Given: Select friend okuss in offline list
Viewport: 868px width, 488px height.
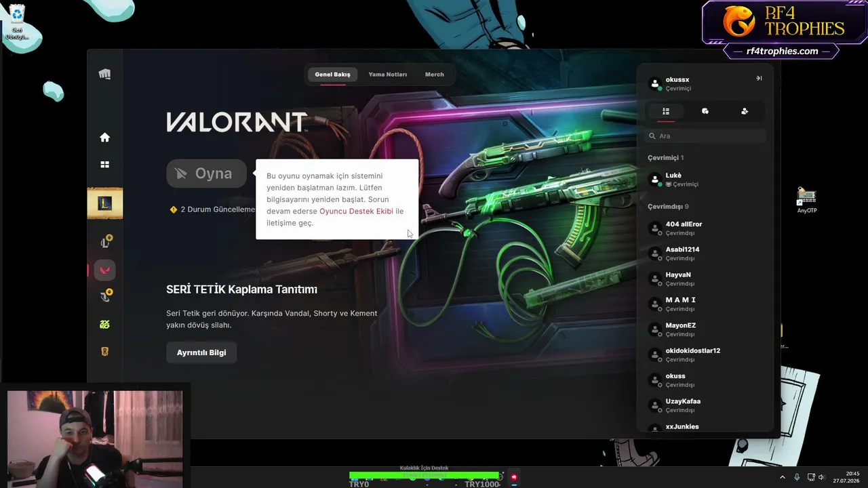Looking at the screenshot, I should coord(705,380).
